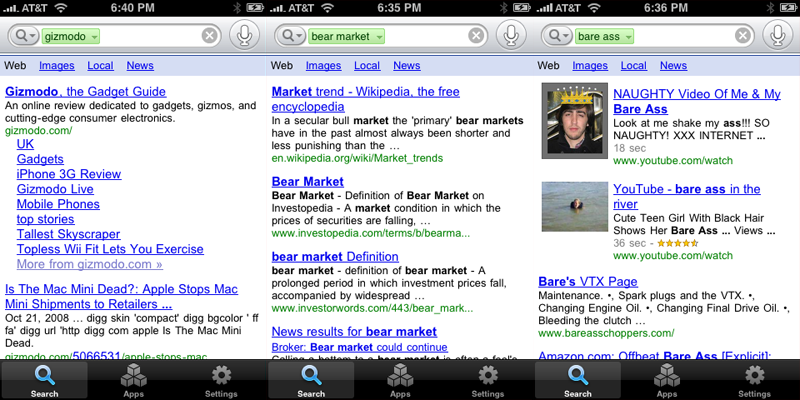
Task: Click the www.bareasschoppers.com/ URL text
Action: [x=606, y=333]
